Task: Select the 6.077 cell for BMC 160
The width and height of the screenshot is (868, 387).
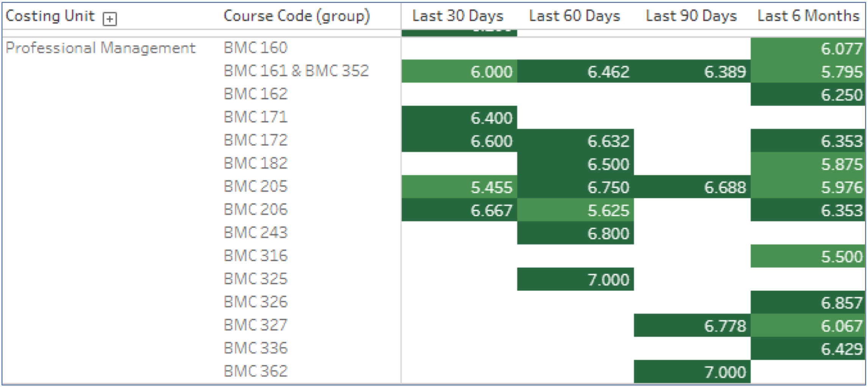Action: [808, 49]
